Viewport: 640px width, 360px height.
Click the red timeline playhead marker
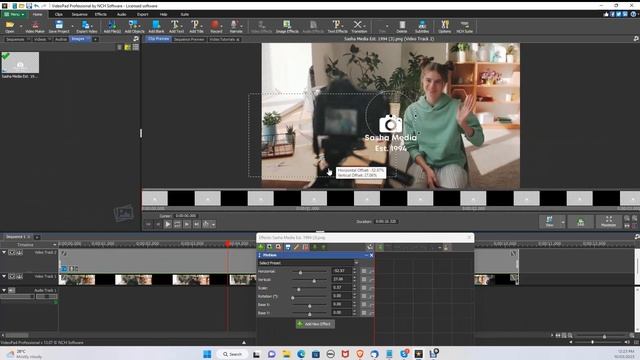tap(228, 244)
